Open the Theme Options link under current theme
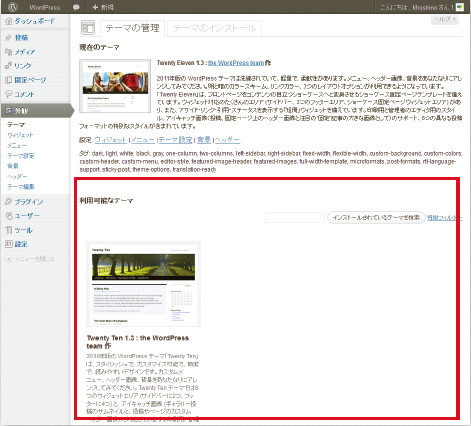471x426 pixels. [175, 140]
